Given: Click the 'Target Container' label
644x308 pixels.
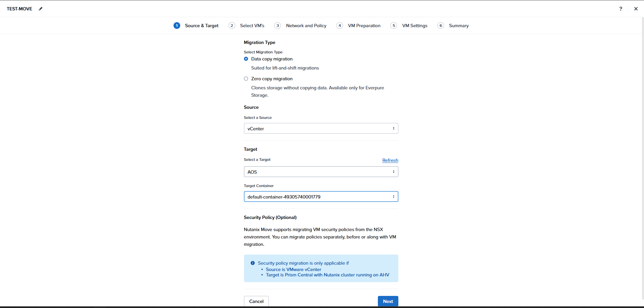Looking at the screenshot, I should 259,186.
